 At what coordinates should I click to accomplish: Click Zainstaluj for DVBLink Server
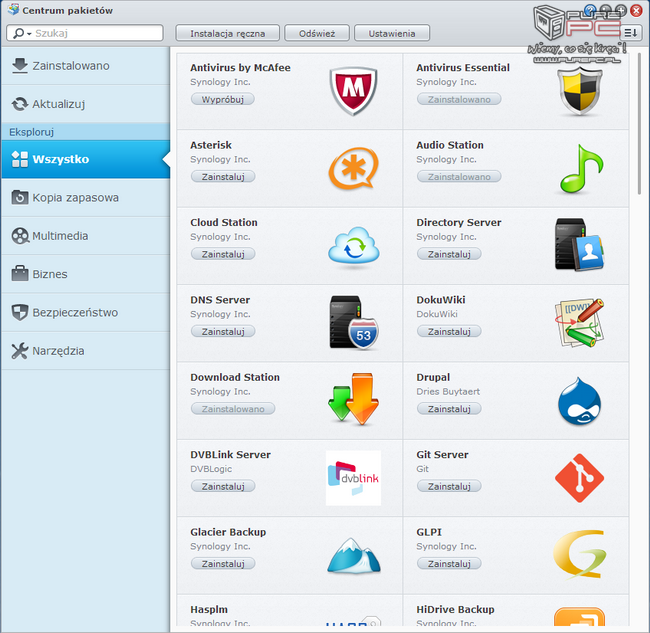tap(223, 486)
